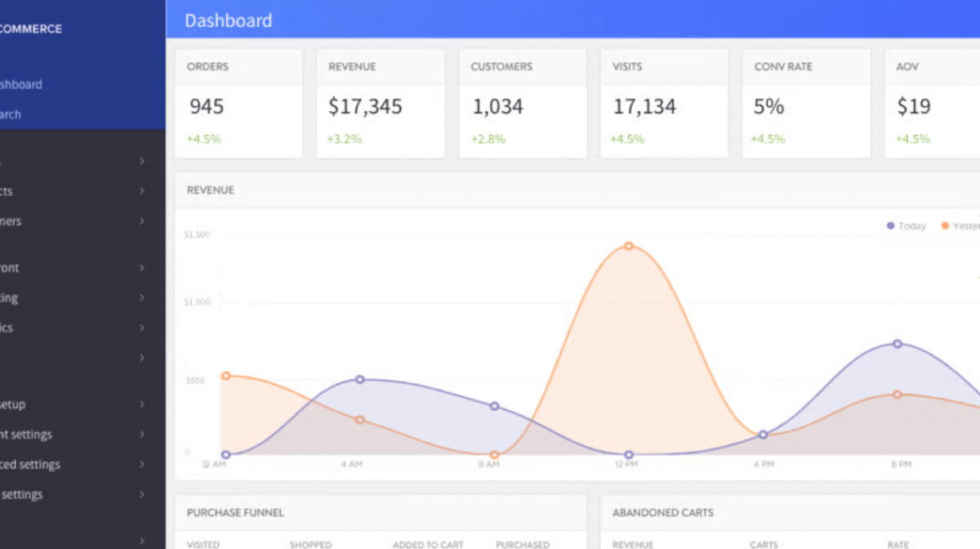
Task: Click the orange 12 PM peak data point
Action: [629, 245]
